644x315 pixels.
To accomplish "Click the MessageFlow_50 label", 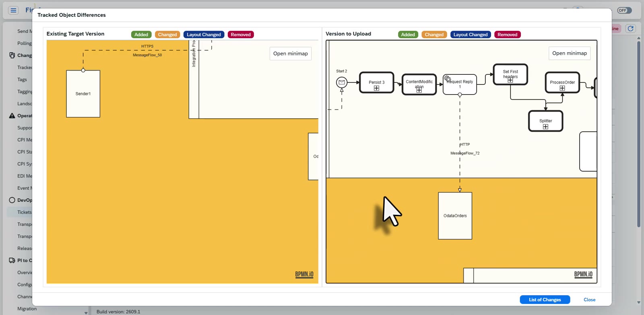I will [147, 55].
